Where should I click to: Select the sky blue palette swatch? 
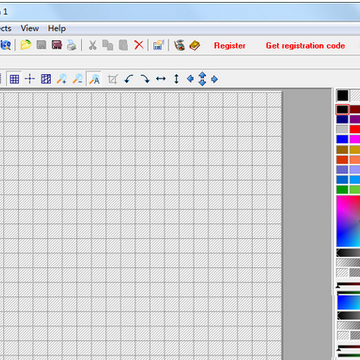[x=355, y=180]
